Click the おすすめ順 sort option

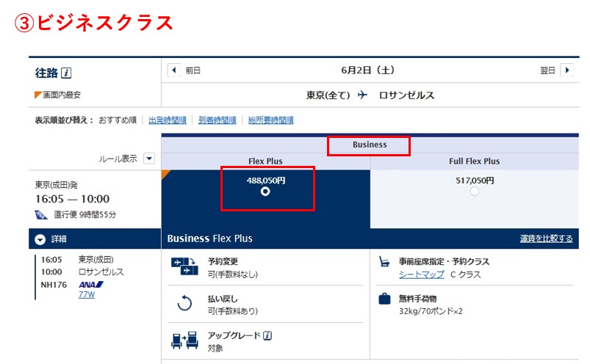(118, 120)
